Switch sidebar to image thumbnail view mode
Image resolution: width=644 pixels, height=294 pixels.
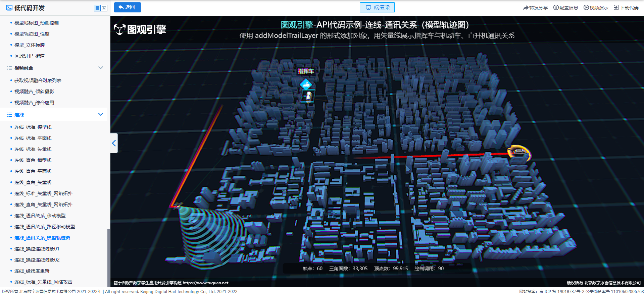point(104,8)
